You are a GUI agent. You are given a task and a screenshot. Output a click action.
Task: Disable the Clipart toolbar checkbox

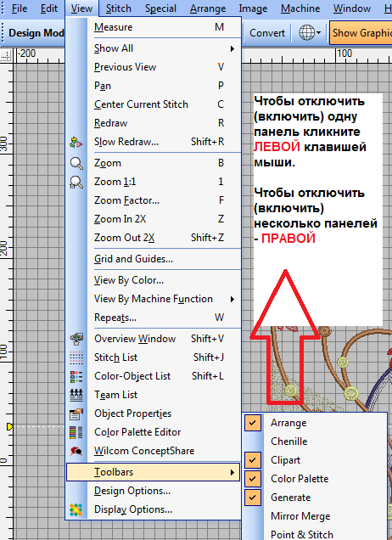(253, 460)
